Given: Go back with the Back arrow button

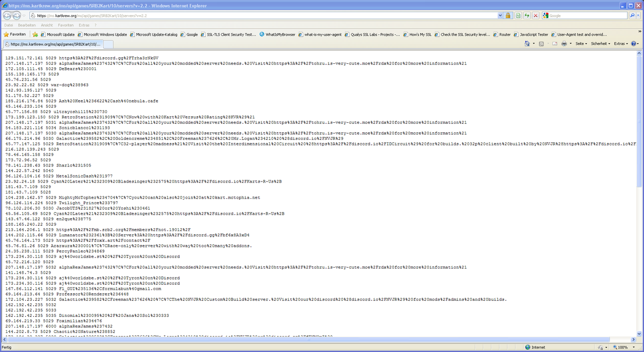Looking at the screenshot, I should click(8, 16).
